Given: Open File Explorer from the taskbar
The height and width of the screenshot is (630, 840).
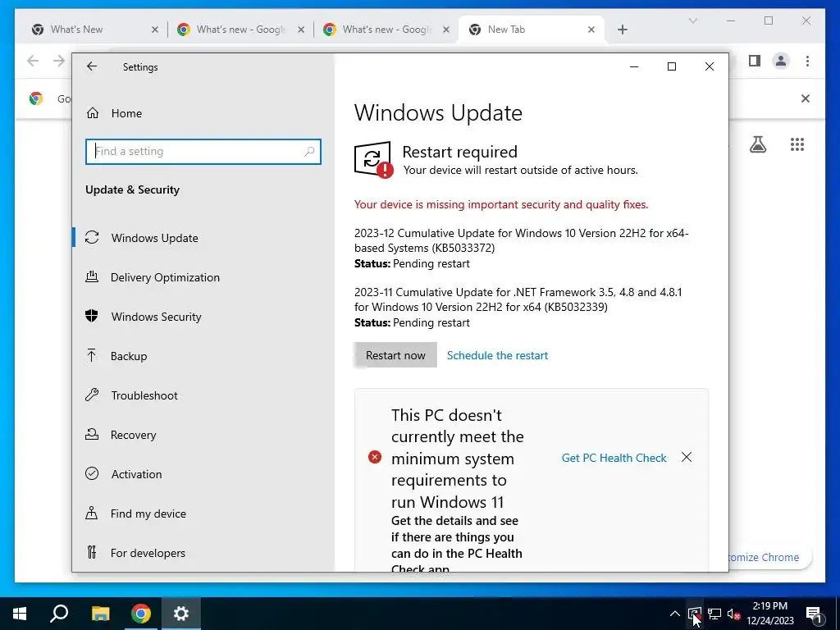Looking at the screenshot, I should [100, 614].
